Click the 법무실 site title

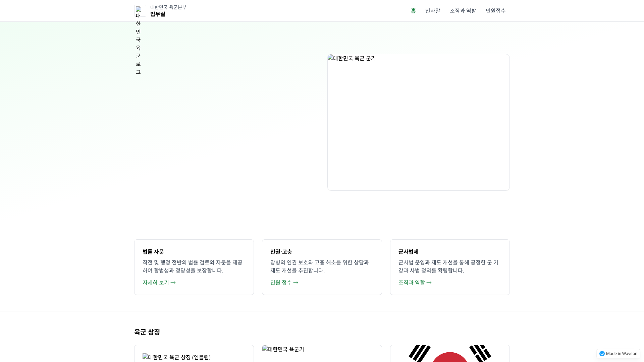(157, 14)
